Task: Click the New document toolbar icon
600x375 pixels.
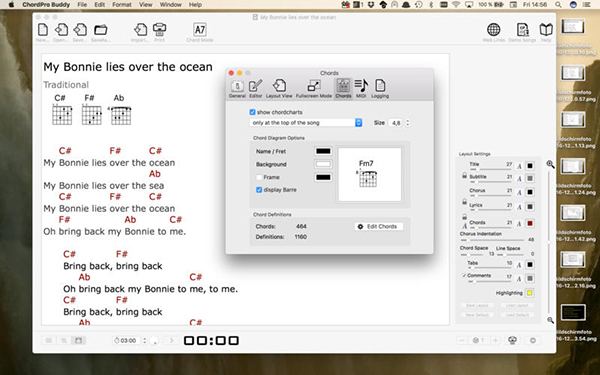Action: pyautogui.click(x=43, y=29)
